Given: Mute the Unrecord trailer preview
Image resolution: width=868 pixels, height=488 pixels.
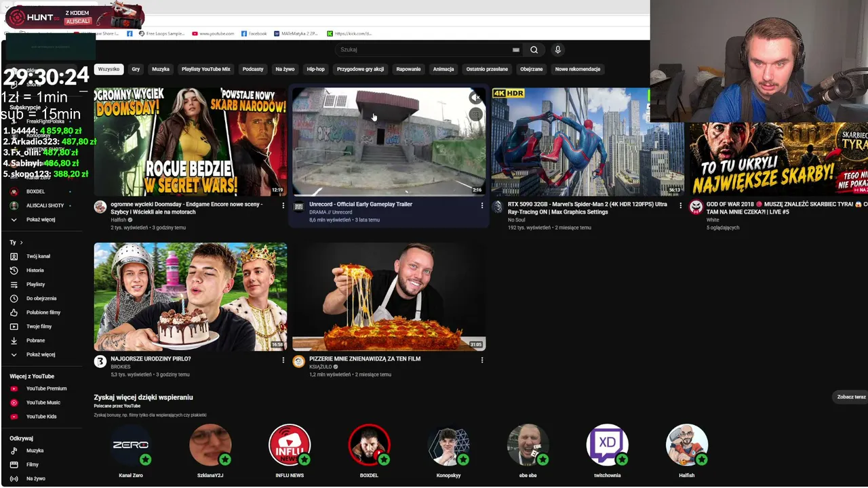Looking at the screenshot, I should (475, 98).
